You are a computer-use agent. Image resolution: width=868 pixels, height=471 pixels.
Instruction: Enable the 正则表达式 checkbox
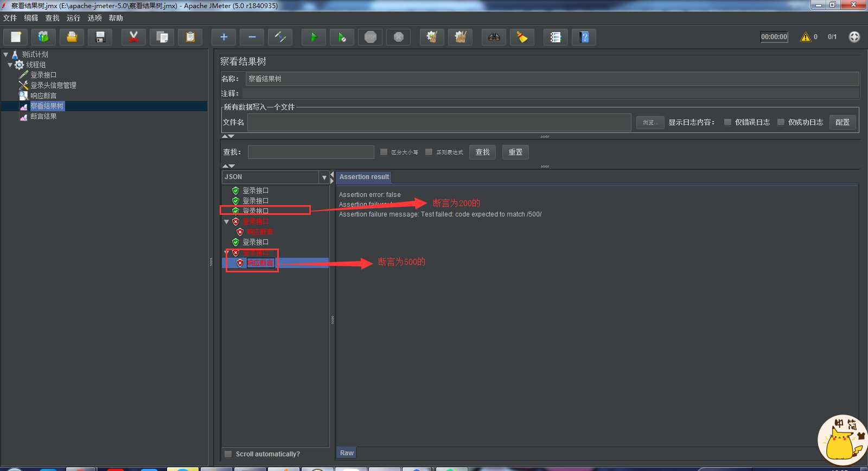point(429,152)
